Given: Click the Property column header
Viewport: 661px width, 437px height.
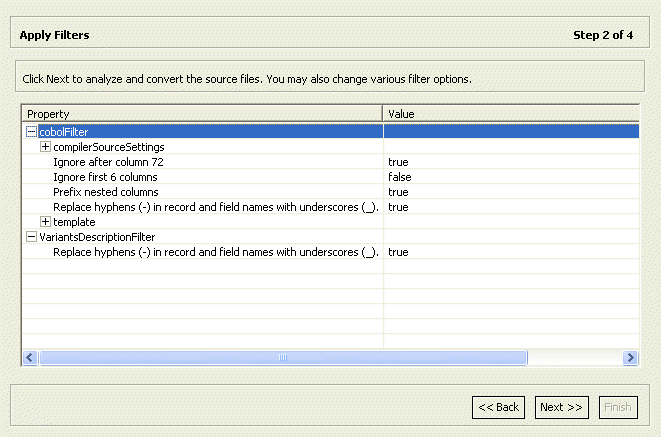Looking at the screenshot, I should 202,114.
